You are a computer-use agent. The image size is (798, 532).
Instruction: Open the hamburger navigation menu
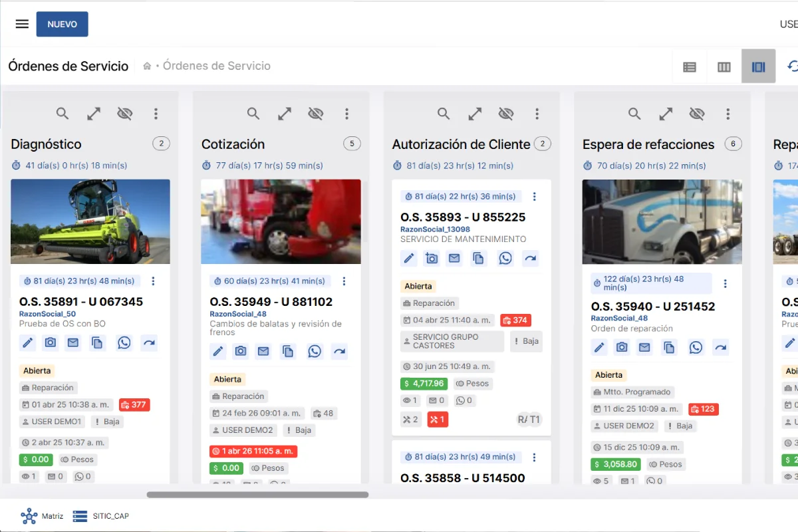click(22, 24)
